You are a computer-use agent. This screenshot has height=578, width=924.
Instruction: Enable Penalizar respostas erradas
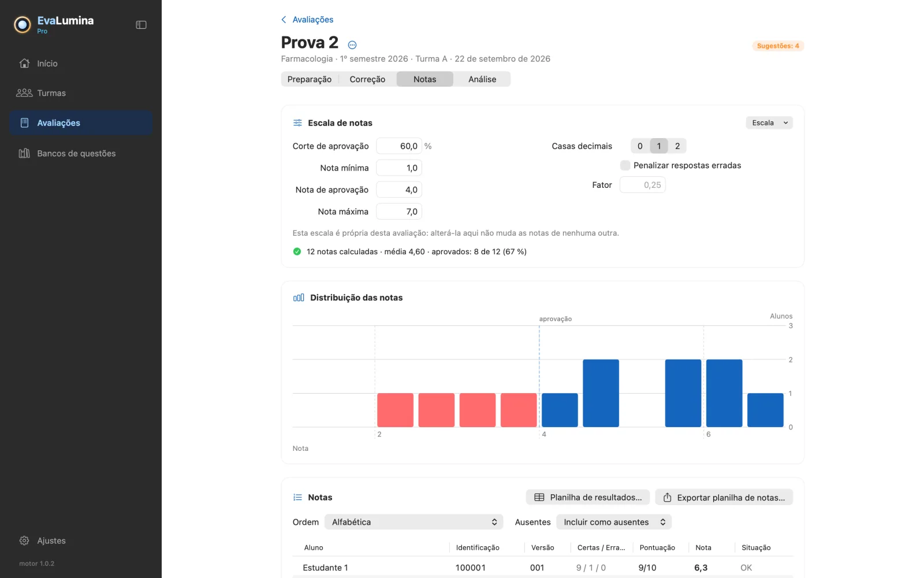[x=625, y=165]
